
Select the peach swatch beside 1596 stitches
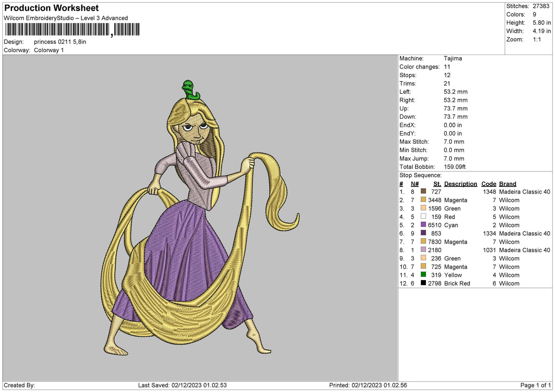click(423, 208)
